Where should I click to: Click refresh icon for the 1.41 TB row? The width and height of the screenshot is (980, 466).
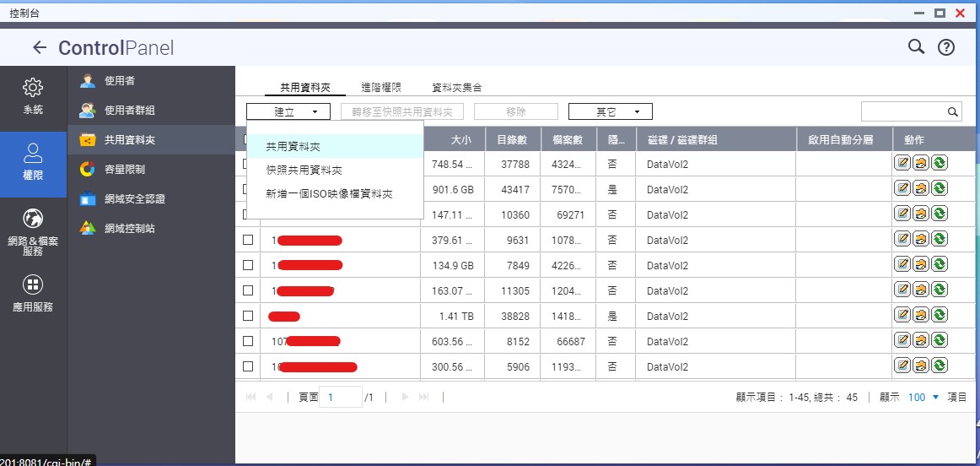tap(939, 316)
